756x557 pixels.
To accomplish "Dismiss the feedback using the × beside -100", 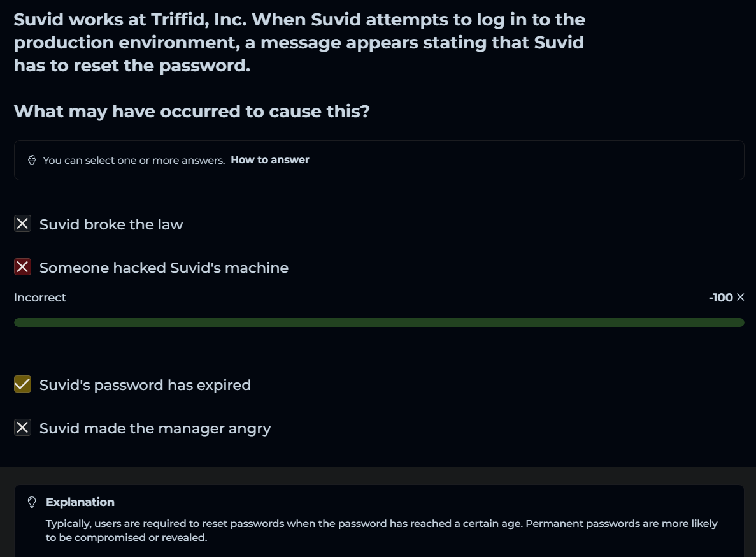I will [740, 297].
